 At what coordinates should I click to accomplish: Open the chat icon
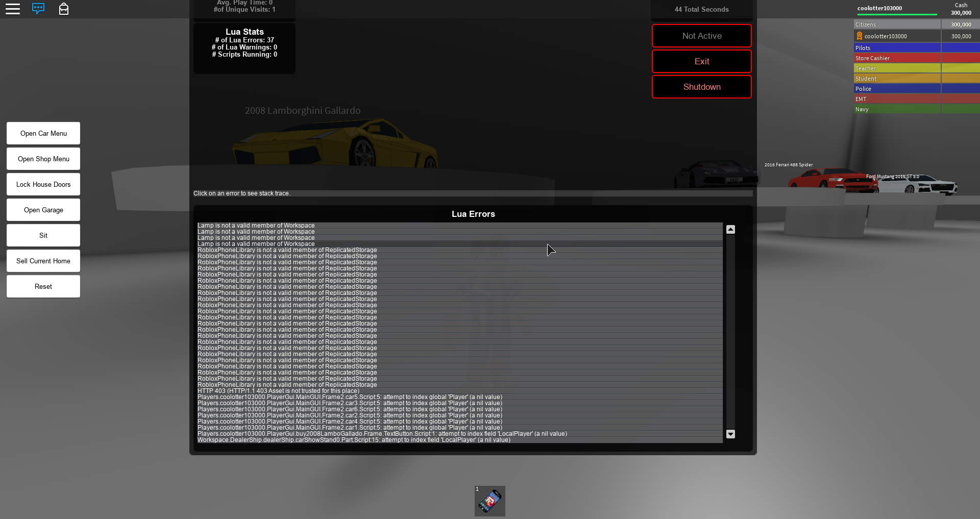[x=38, y=9]
